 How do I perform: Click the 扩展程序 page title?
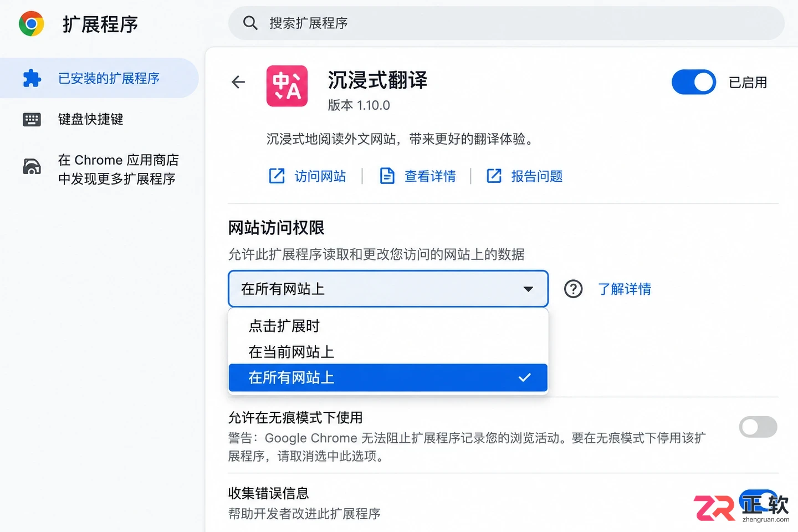(100, 24)
